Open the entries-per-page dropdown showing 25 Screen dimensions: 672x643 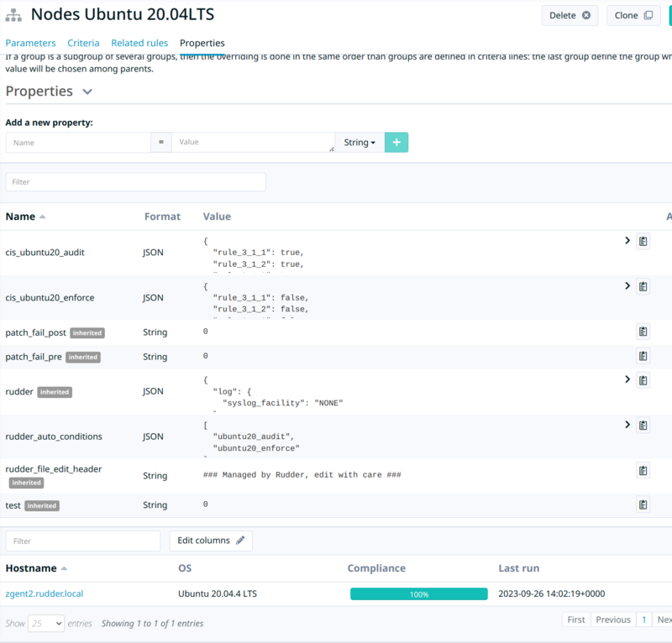pyautogui.click(x=46, y=624)
